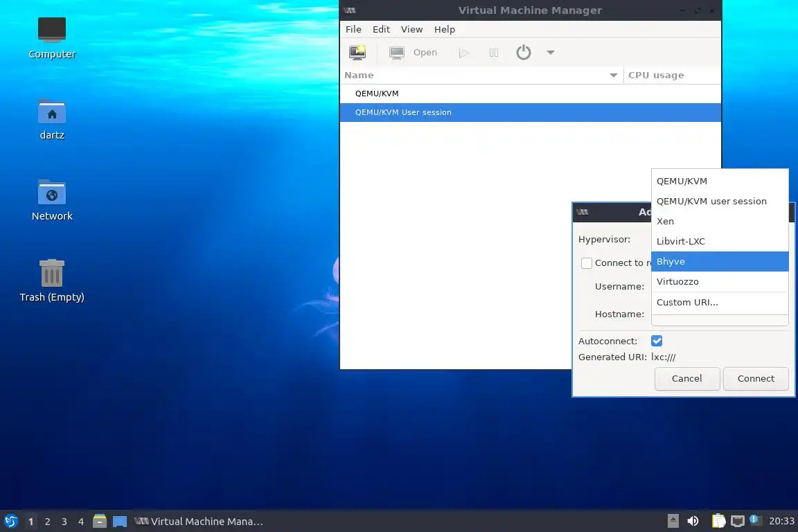Viewport: 798px width, 532px height.
Task: Click the clipboard tray icon
Action: (x=718, y=521)
